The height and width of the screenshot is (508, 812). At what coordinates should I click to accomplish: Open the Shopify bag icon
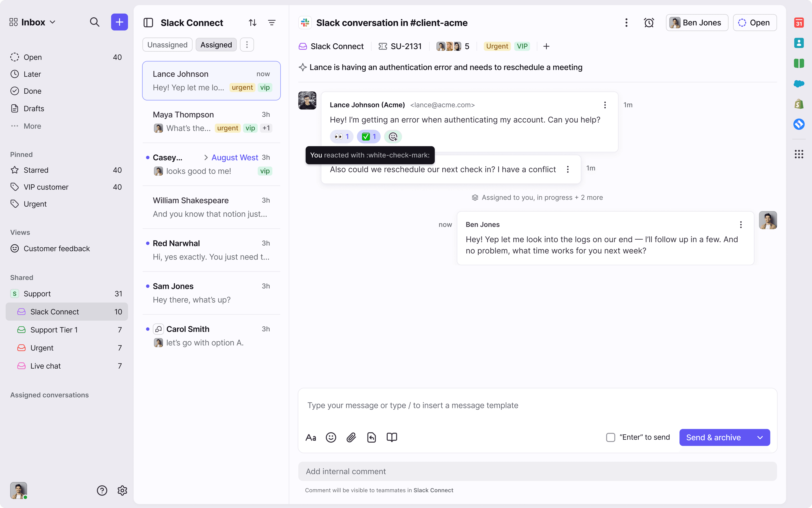(x=799, y=104)
